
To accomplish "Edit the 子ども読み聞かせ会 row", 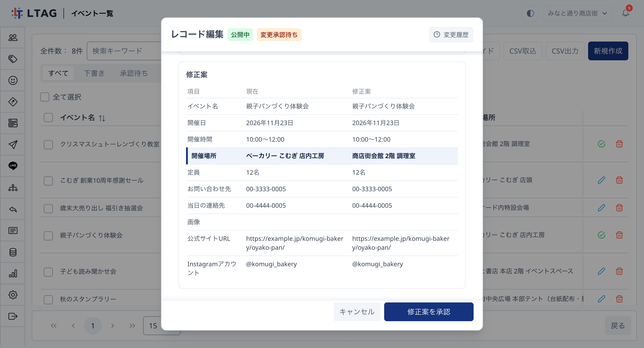I will point(601,271).
